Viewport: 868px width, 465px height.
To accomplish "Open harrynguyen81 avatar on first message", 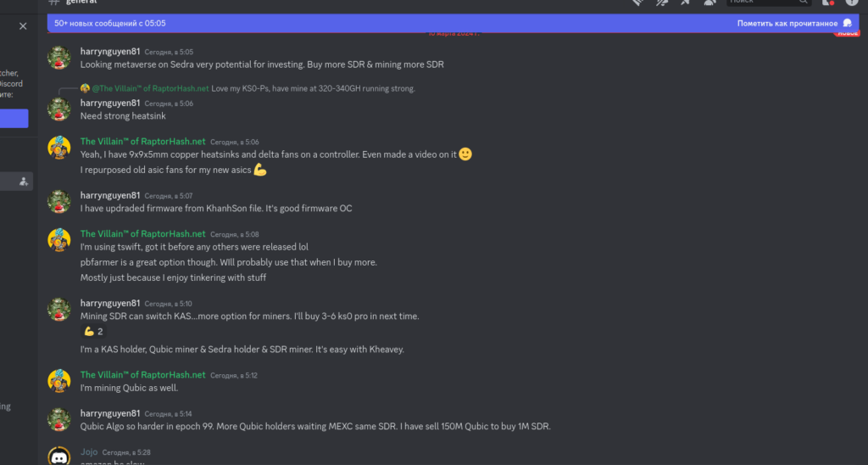I will 58,58.
